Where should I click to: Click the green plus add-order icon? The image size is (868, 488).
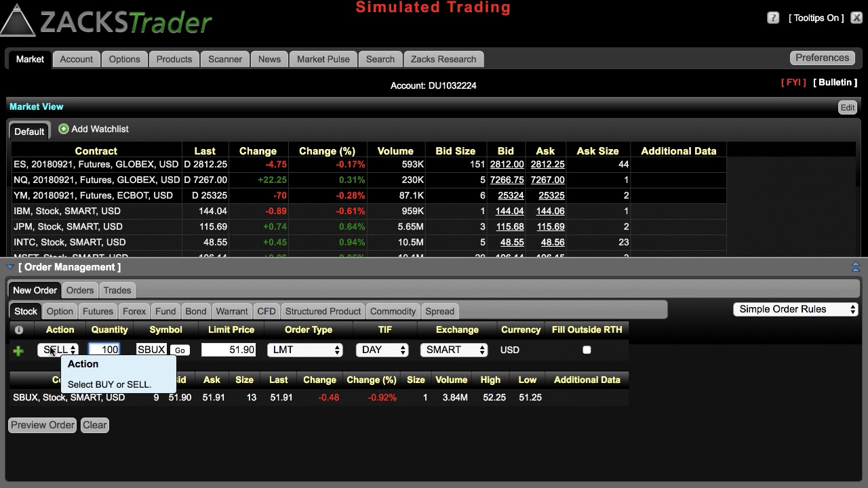point(18,350)
